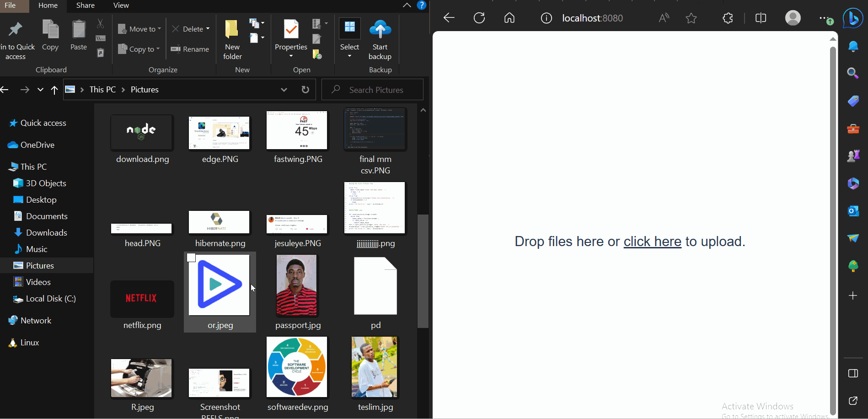Viewport: 868px width, 419px height.
Task: Click This PC in the address breadcrumb
Action: point(102,90)
